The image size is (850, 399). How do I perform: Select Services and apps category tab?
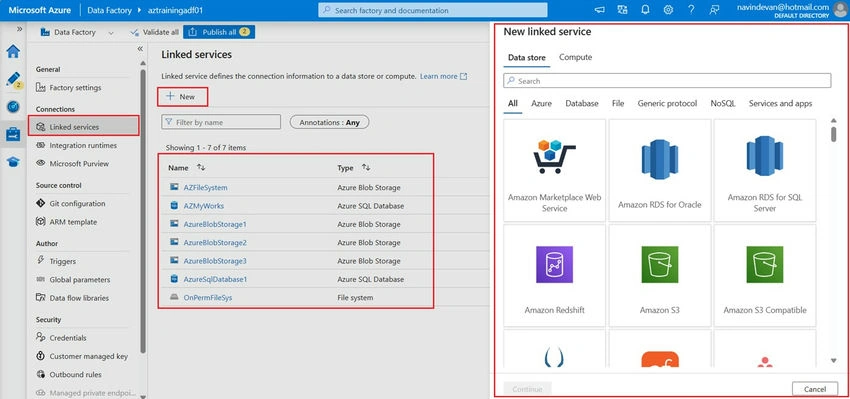(780, 104)
